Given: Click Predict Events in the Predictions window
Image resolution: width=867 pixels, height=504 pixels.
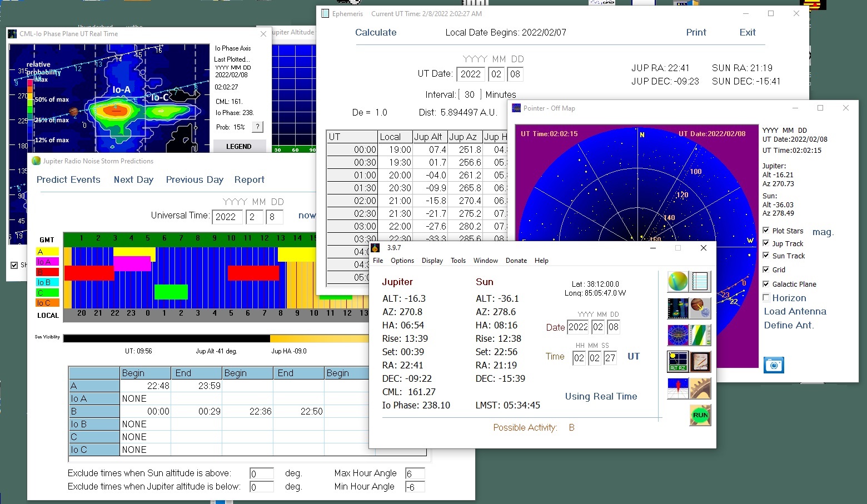Looking at the screenshot, I should tap(68, 179).
